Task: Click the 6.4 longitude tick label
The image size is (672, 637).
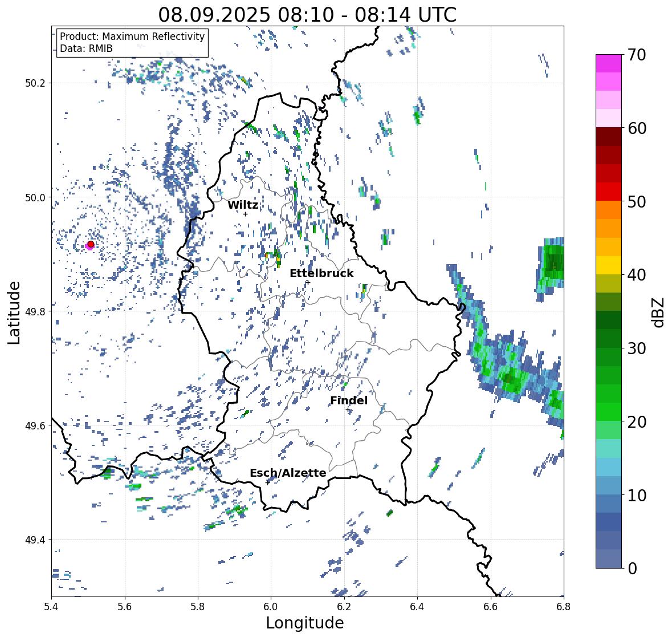Action: 417,607
